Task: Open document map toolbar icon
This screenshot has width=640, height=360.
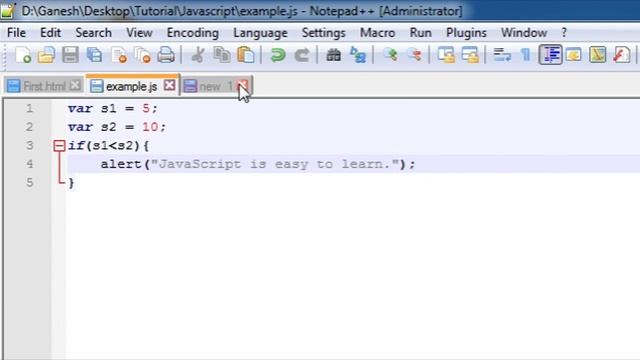Action: 598,55
